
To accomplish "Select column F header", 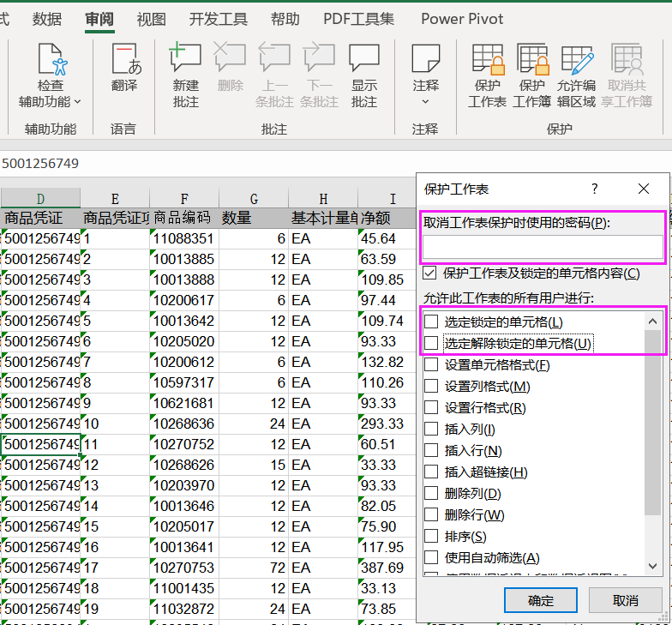I will click(x=184, y=199).
